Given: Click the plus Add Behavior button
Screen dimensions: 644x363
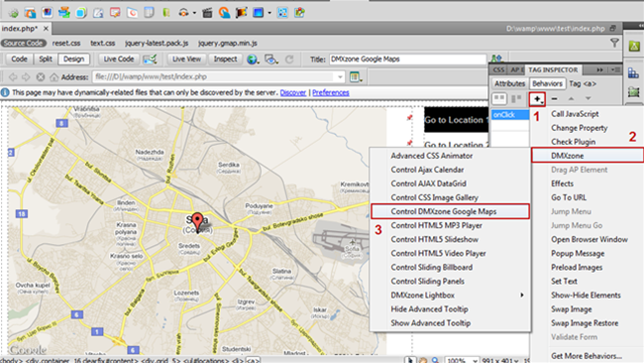Looking at the screenshot, I should 537,98.
